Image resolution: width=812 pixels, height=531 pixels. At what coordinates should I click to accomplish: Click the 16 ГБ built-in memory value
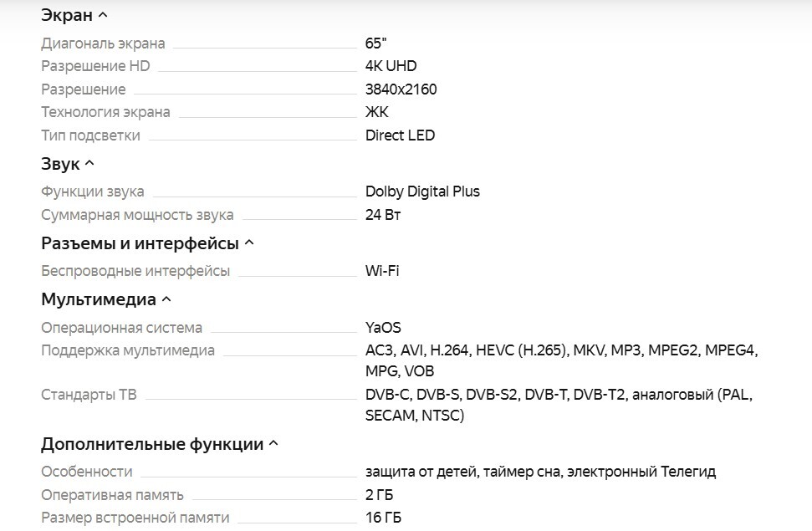(x=383, y=518)
